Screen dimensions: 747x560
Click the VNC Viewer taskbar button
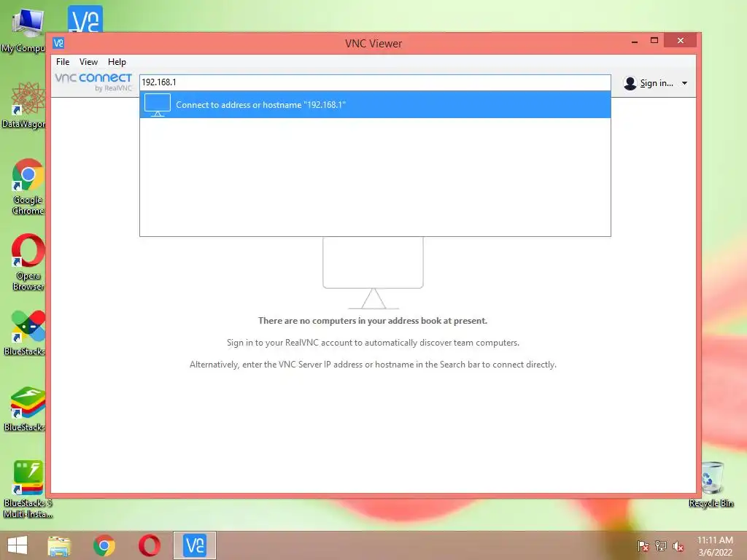tap(194, 545)
